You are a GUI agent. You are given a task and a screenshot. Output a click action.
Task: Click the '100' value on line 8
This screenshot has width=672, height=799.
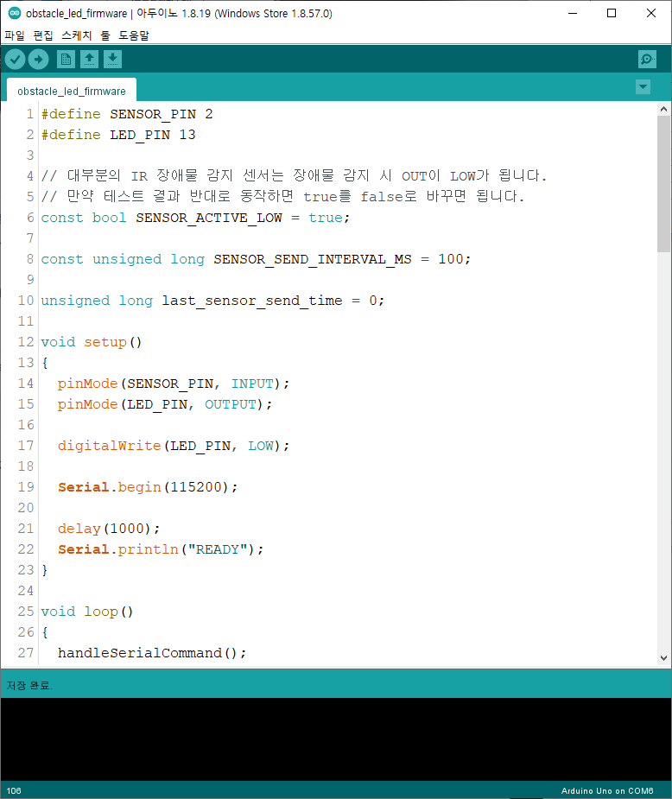pos(451,259)
